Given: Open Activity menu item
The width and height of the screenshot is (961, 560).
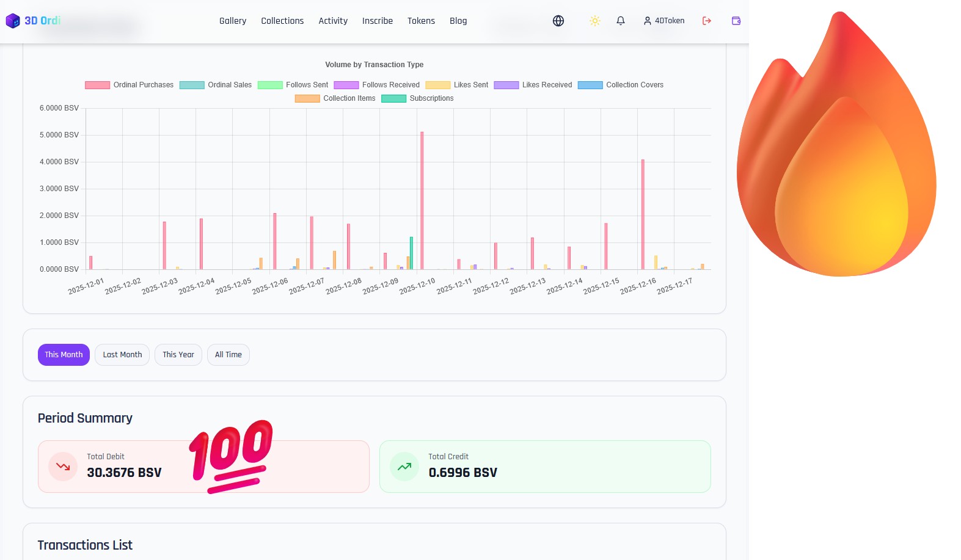Looking at the screenshot, I should pos(333,21).
